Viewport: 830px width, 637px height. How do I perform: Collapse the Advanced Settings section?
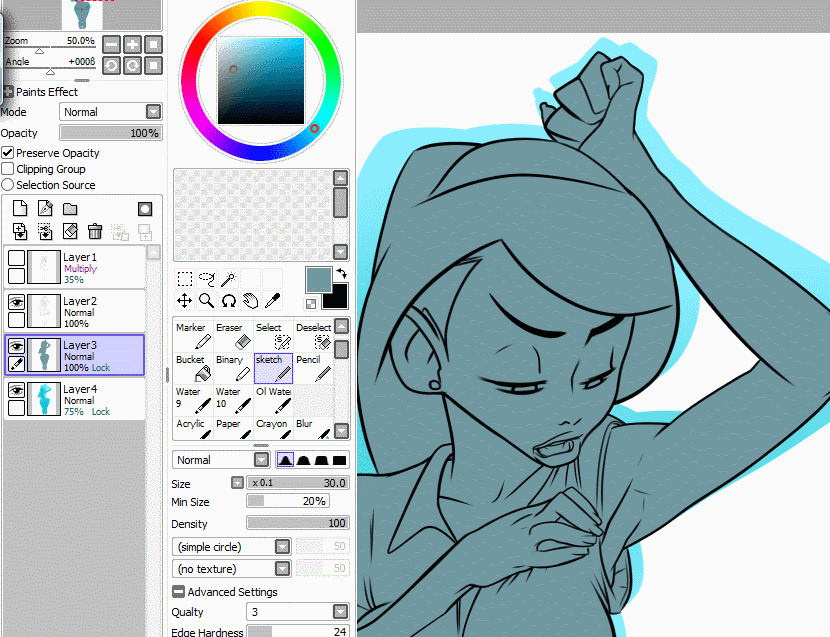tap(178, 591)
